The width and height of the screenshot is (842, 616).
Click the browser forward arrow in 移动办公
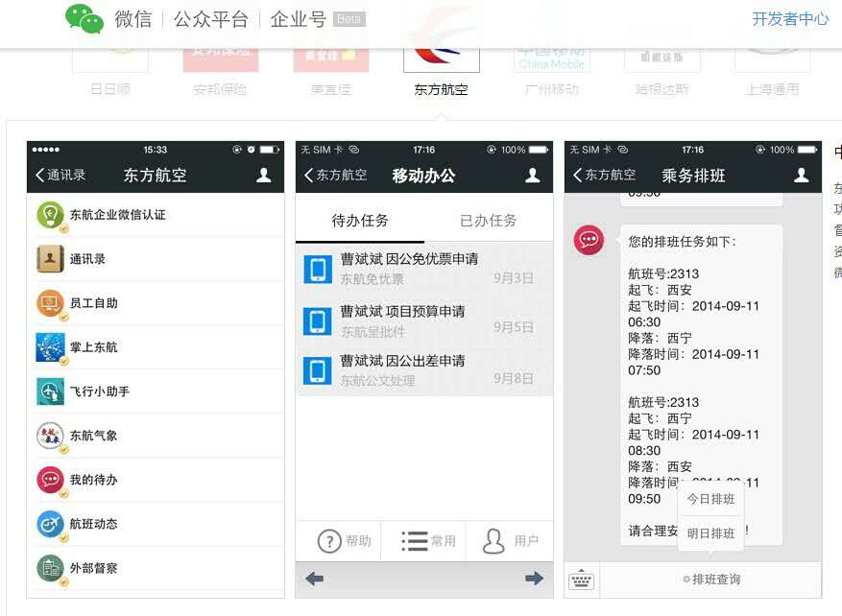535,579
